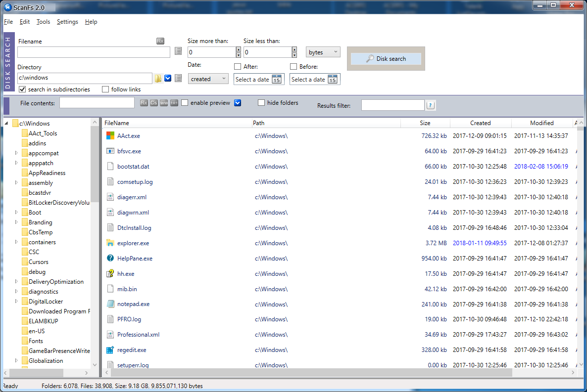The width and height of the screenshot is (587, 392).
Task: Open the created date-type dropdown
Action: [x=208, y=79]
